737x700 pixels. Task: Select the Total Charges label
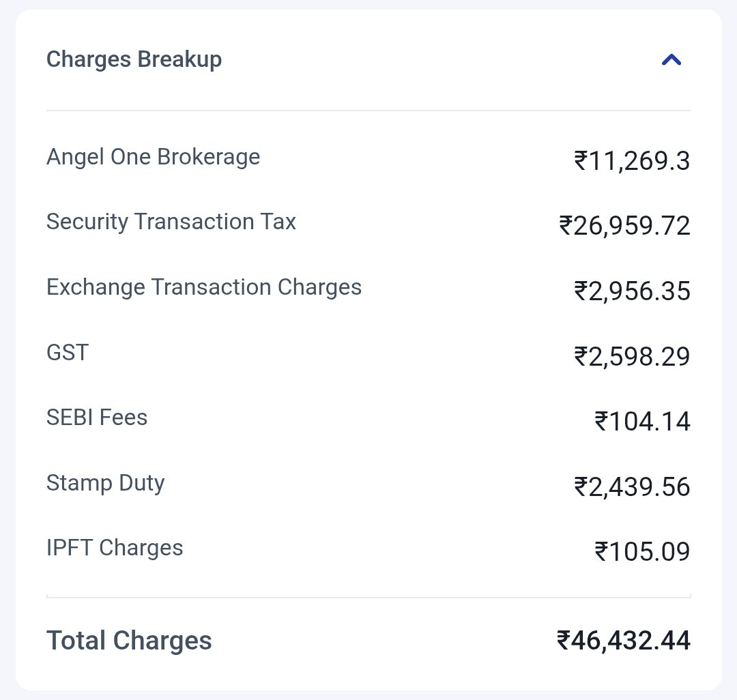[x=129, y=641]
